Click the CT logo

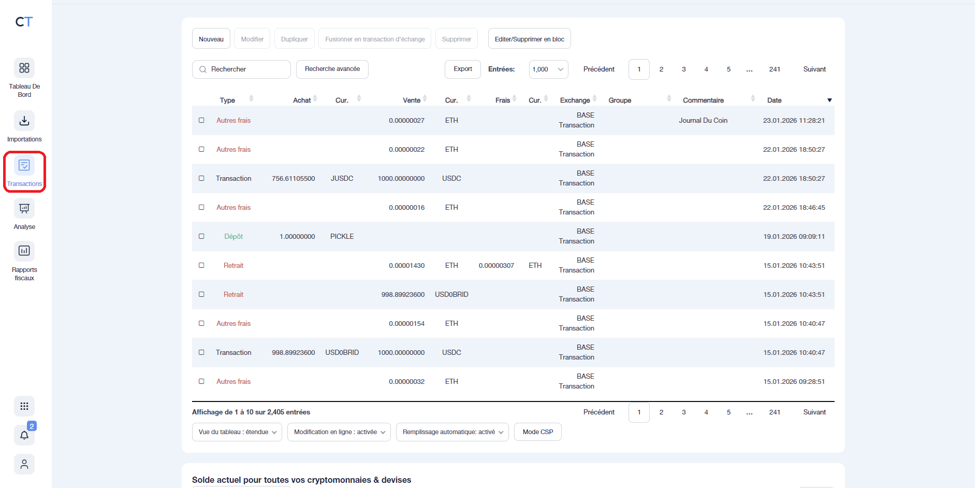tap(23, 22)
